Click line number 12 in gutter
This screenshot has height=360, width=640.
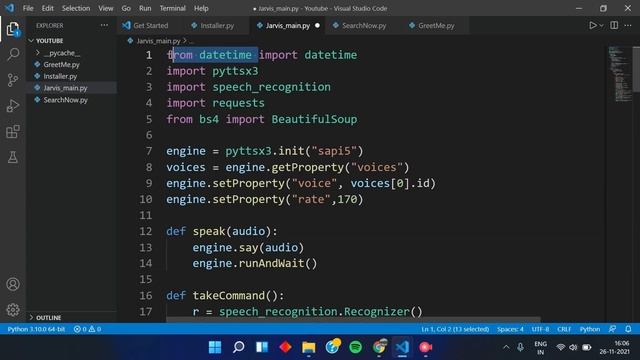click(146, 231)
